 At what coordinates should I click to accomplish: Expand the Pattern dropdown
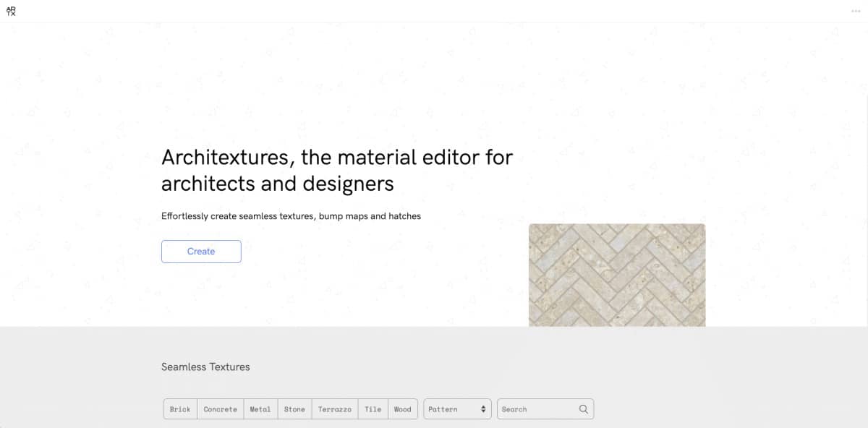[456, 409]
